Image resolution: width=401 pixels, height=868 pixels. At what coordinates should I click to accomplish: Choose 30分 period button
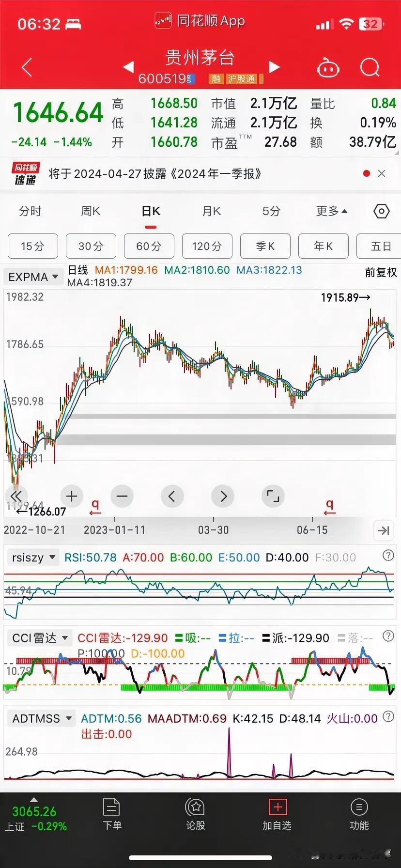coord(91,246)
